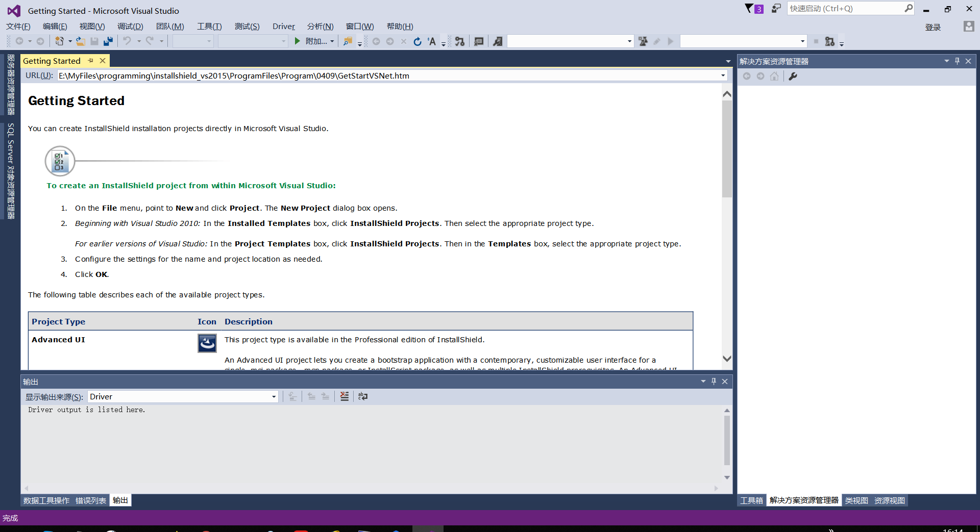
Task: Close the Getting Started tab
Action: pyautogui.click(x=103, y=61)
